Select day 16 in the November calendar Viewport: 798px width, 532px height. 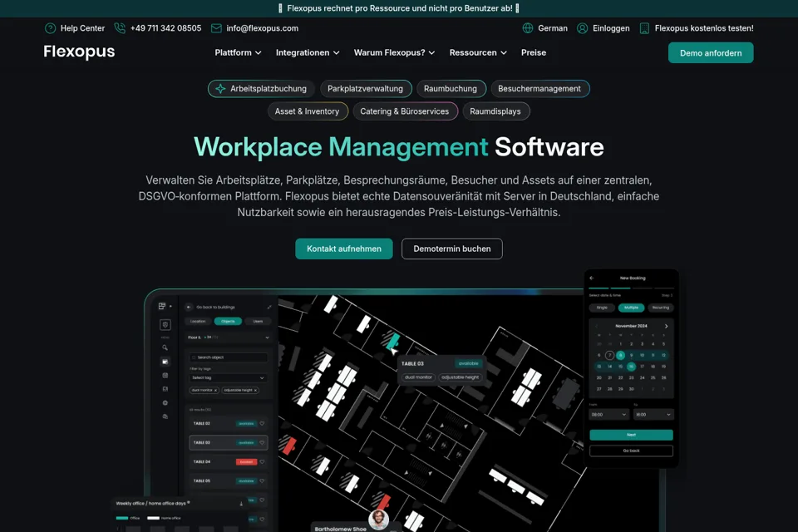point(631,367)
